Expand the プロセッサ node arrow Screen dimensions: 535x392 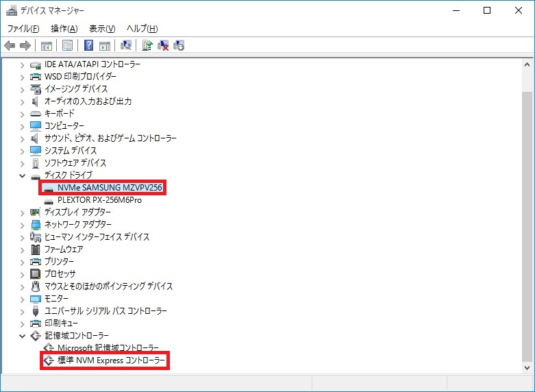[x=22, y=275]
